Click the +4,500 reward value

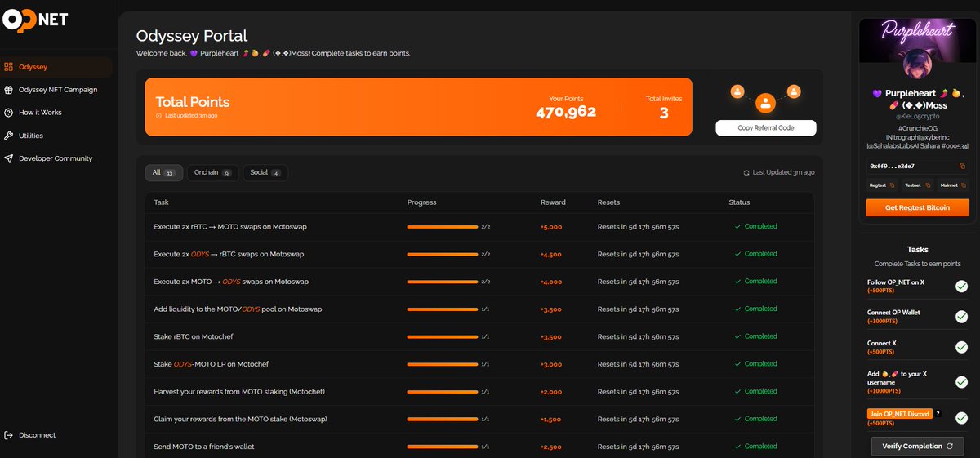[x=551, y=254]
